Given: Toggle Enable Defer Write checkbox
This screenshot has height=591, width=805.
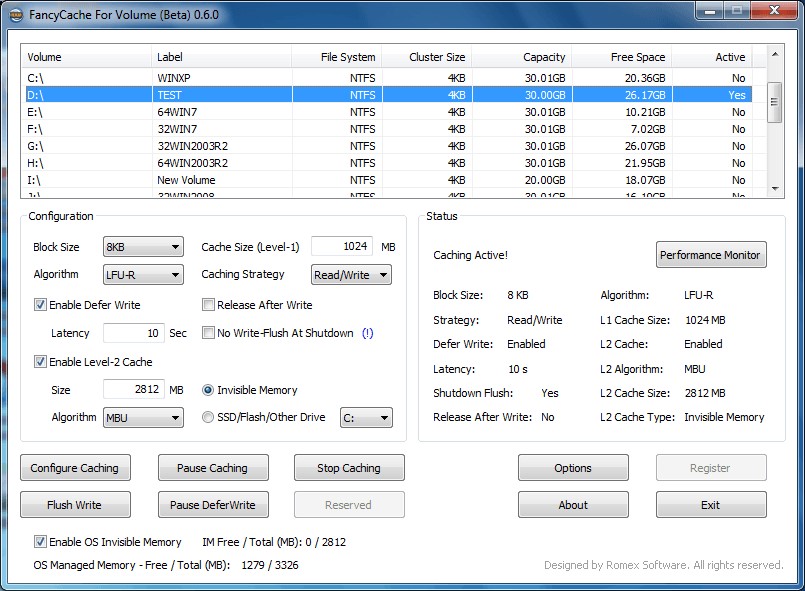Looking at the screenshot, I should (41, 305).
